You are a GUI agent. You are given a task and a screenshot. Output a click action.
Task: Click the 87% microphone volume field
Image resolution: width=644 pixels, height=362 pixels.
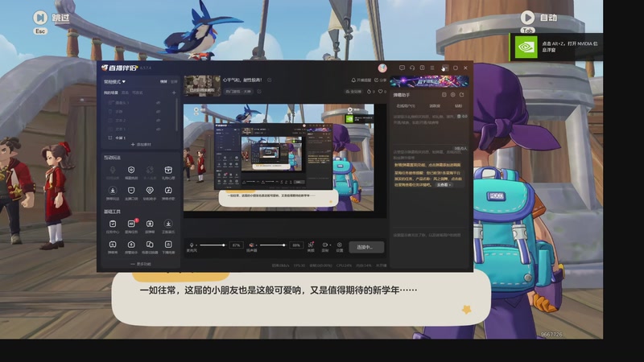[236, 245]
